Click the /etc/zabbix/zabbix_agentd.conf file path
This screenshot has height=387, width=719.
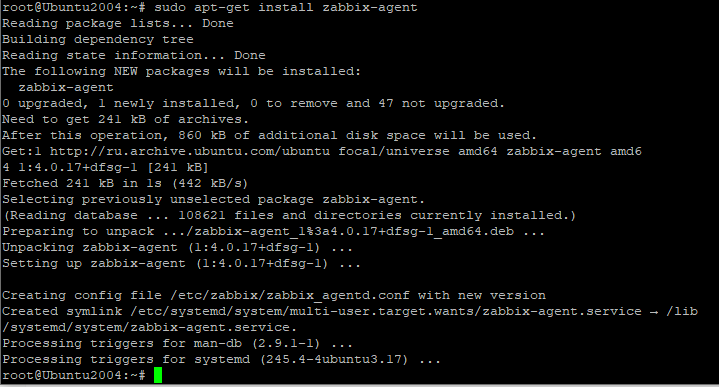289,296
